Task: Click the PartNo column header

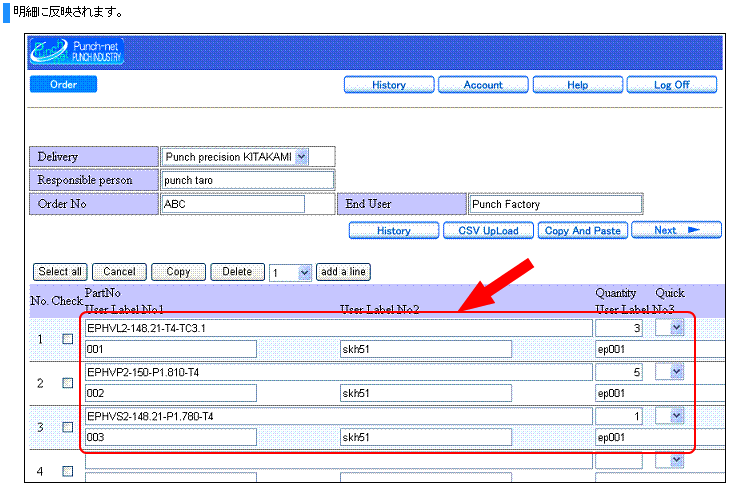Action: (x=103, y=293)
